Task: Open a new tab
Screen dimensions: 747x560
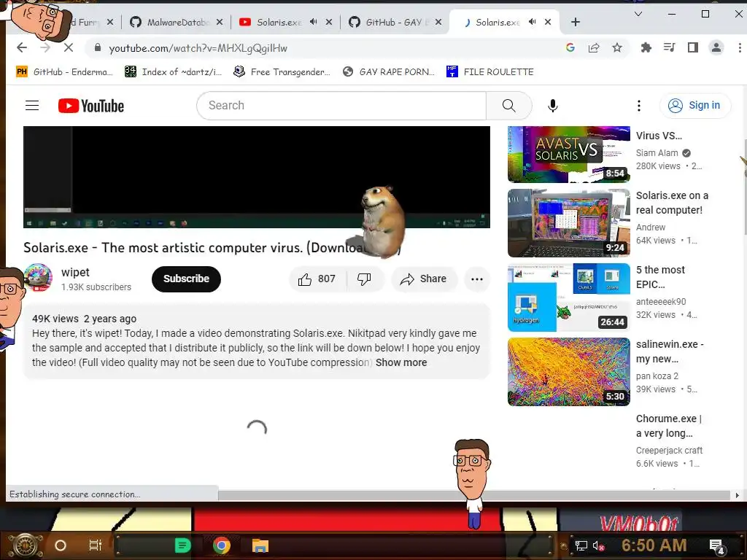Action: 576,22
